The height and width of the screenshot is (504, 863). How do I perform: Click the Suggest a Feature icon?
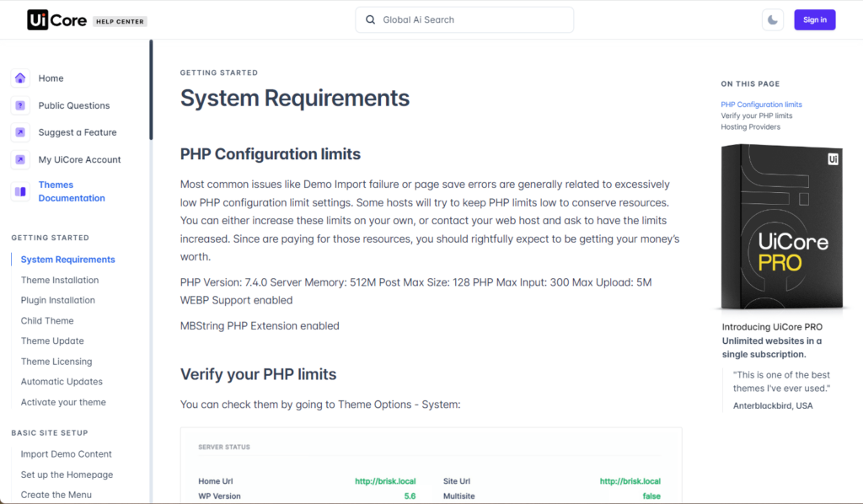(20, 132)
